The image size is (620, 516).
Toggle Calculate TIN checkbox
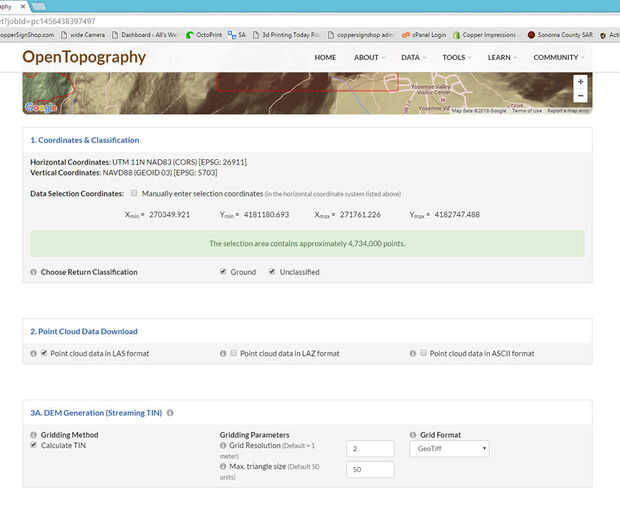pos(34,445)
